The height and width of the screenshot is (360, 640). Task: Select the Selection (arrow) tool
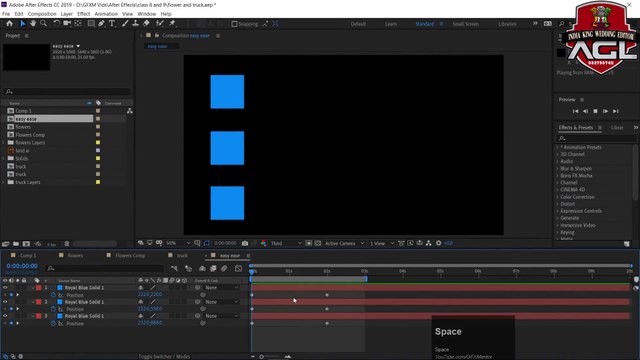[22, 24]
